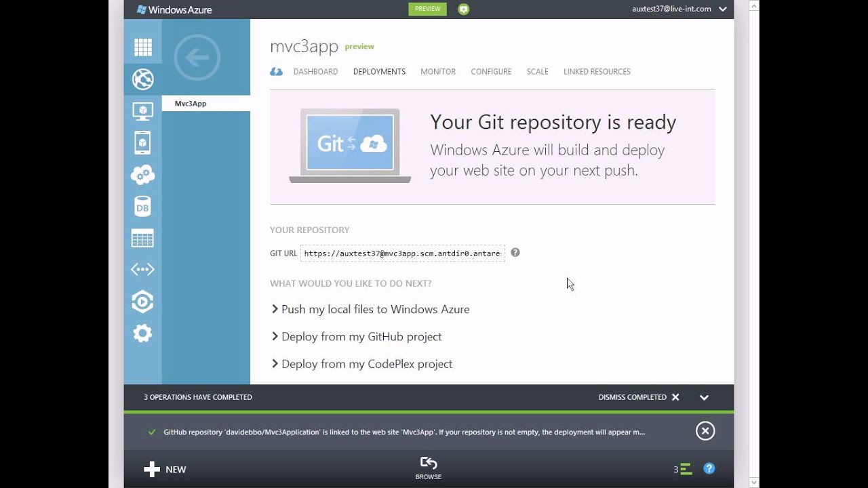Screen dimensions: 868x488
Task: Dismiss the GitHub repository linked notification
Action: [705, 431]
